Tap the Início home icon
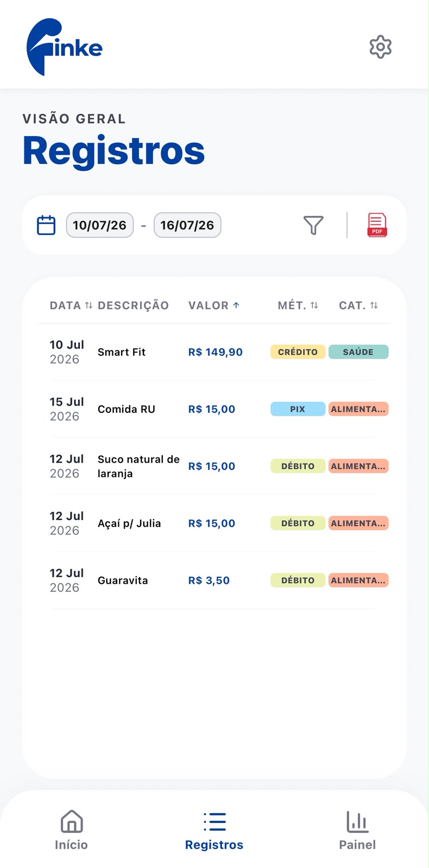The width and height of the screenshot is (429, 868). (72, 821)
